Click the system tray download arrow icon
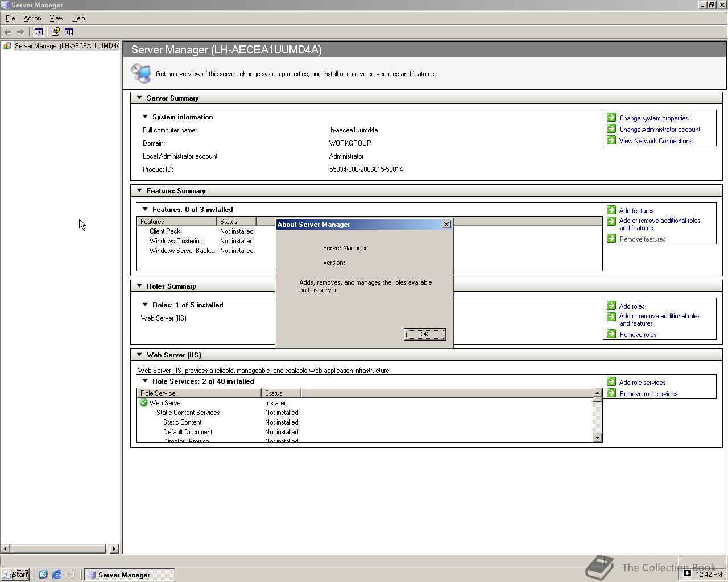This screenshot has width=728, height=582. click(x=687, y=573)
